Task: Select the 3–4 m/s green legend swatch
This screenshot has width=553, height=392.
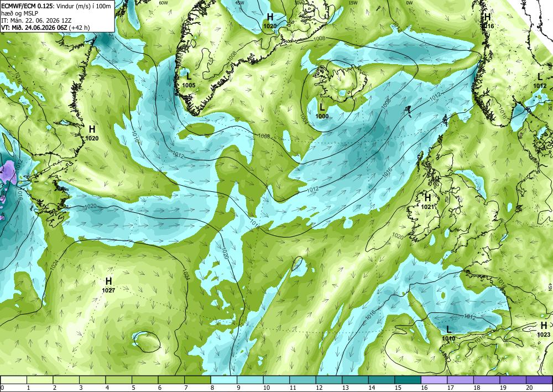Action: pyautogui.click(x=92, y=380)
